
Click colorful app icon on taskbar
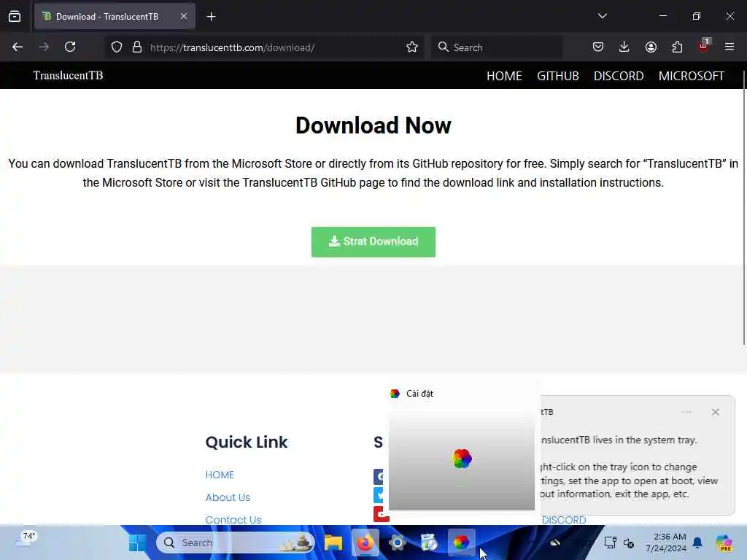[461, 542]
